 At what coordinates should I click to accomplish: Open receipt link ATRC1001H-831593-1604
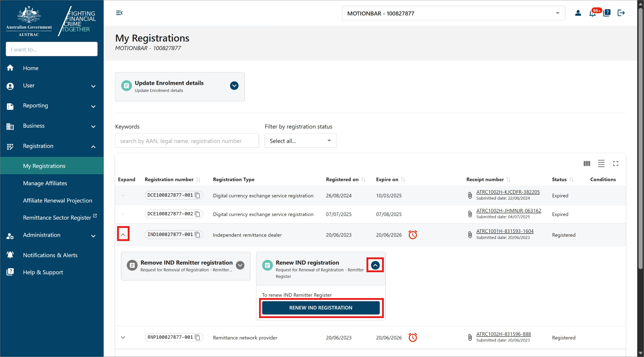[x=504, y=231]
